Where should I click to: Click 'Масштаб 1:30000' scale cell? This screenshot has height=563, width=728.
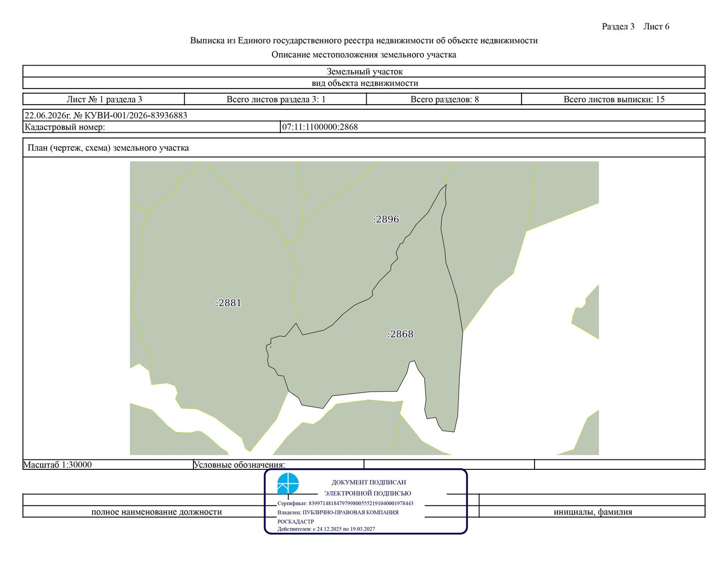pyautogui.click(x=108, y=465)
